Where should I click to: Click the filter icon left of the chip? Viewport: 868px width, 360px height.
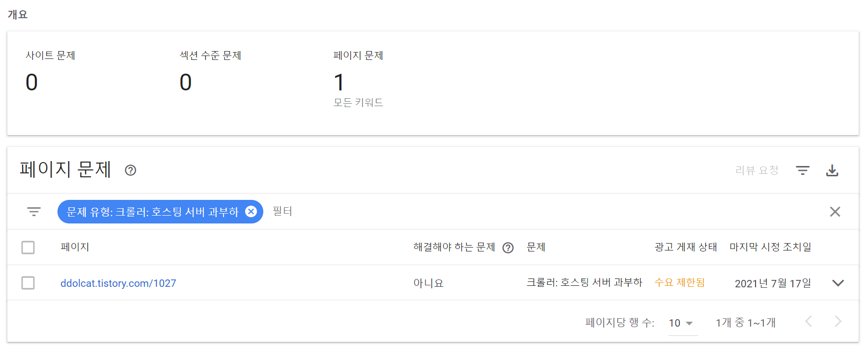tap(34, 212)
